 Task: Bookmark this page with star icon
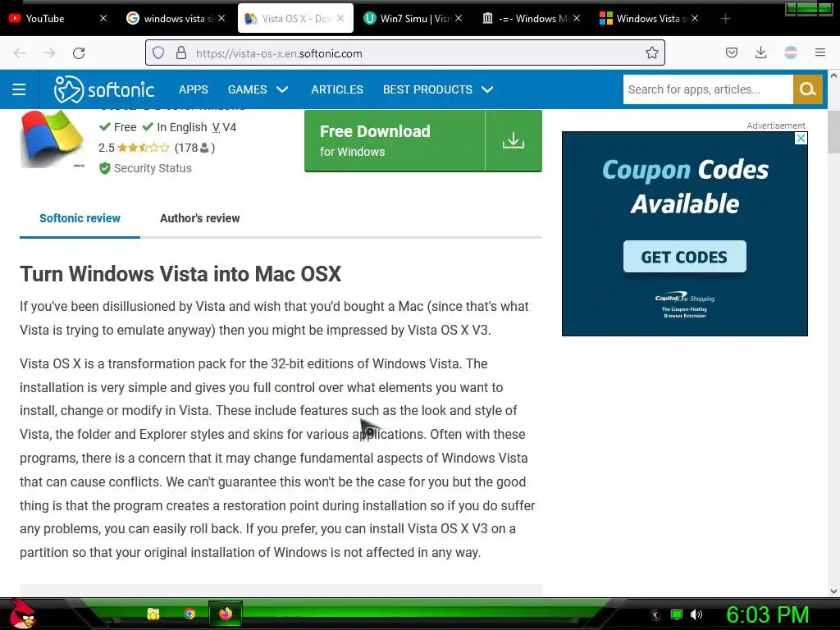(x=651, y=52)
